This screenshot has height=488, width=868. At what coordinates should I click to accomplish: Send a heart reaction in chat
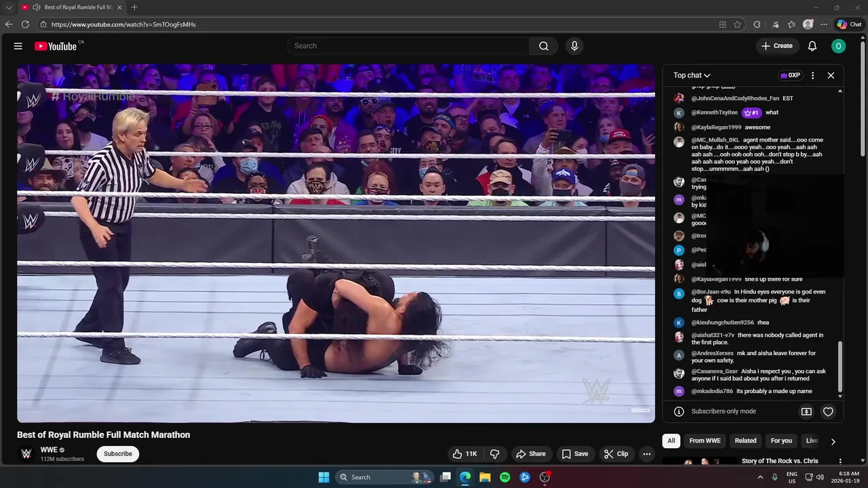pyautogui.click(x=828, y=411)
